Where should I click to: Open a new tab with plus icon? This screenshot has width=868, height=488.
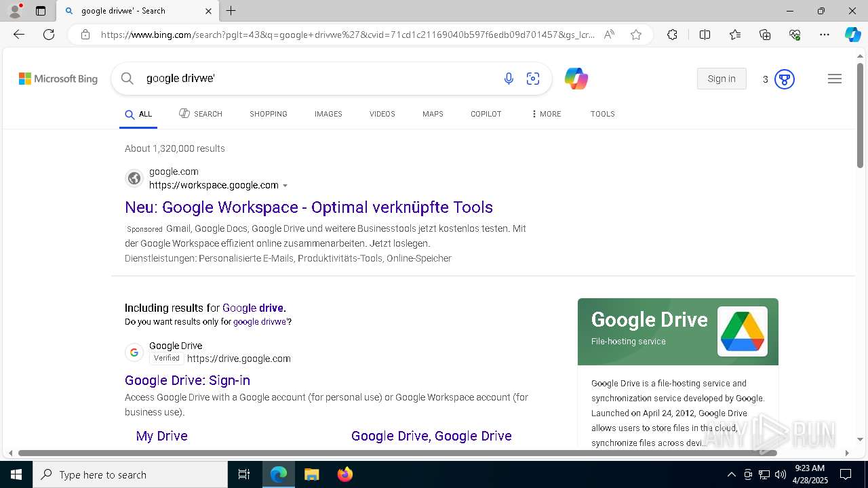pyautogui.click(x=231, y=11)
